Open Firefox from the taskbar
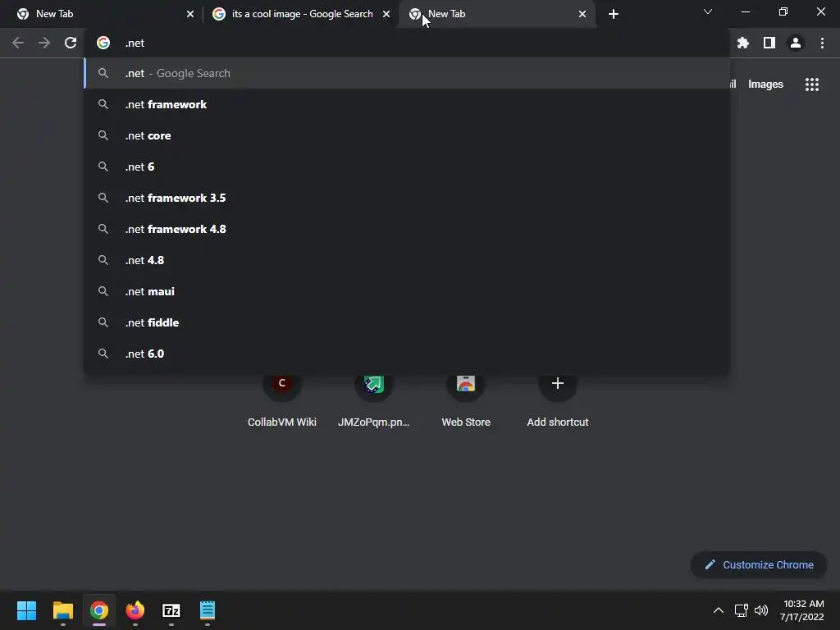840x630 pixels. pos(135,610)
